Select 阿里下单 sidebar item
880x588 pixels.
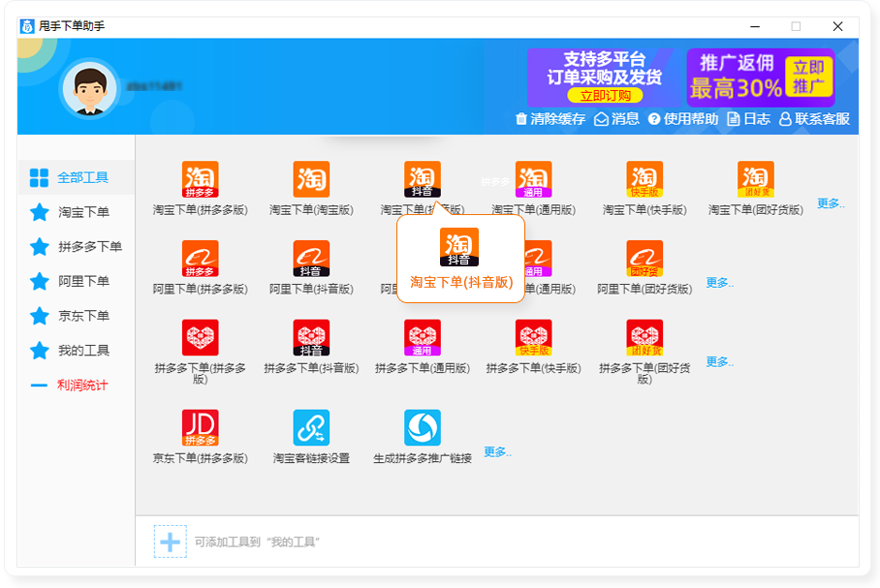(x=76, y=281)
